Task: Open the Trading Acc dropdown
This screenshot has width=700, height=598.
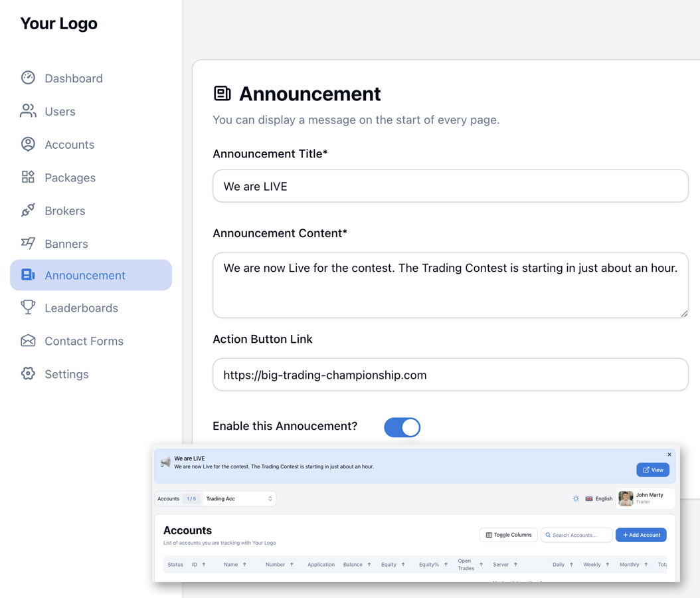Action: (x=238, y=498)
